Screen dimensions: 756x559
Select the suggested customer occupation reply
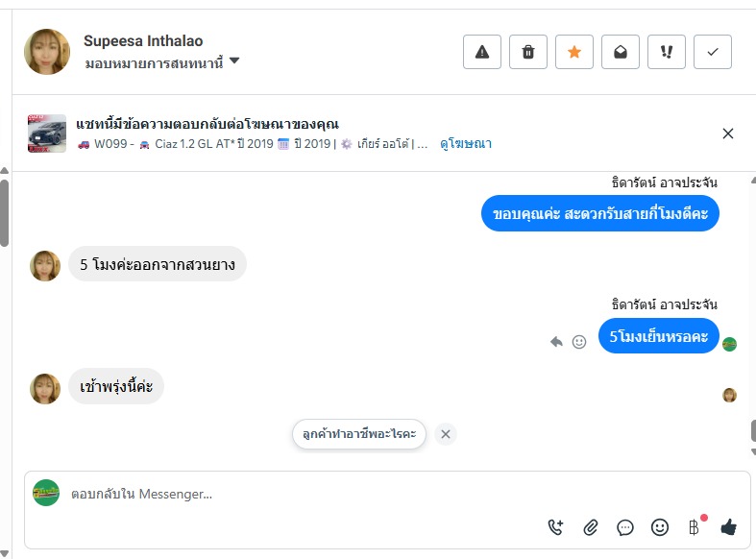coord(358,434)
